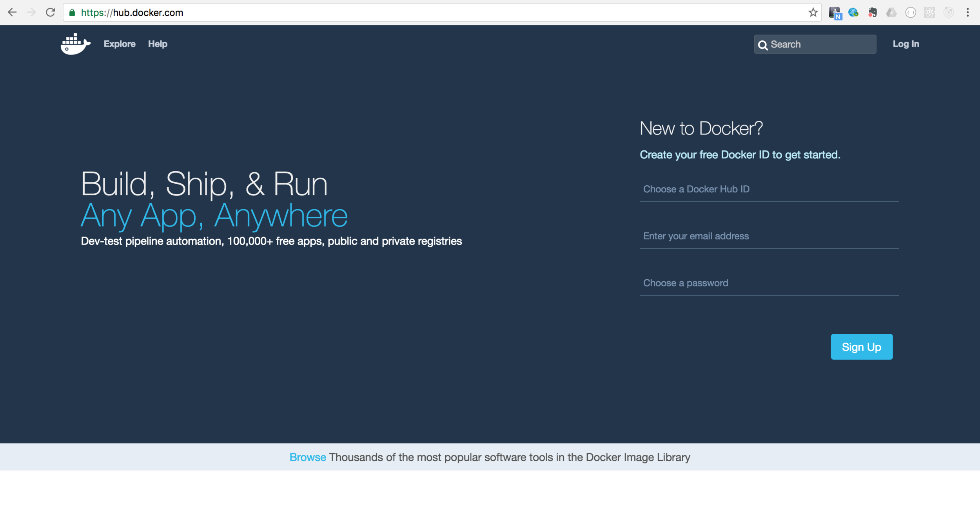Screen dimensions: 980x512
Task: Focus the Choose a Docker Hub ID field
Action: click(769, 189)
